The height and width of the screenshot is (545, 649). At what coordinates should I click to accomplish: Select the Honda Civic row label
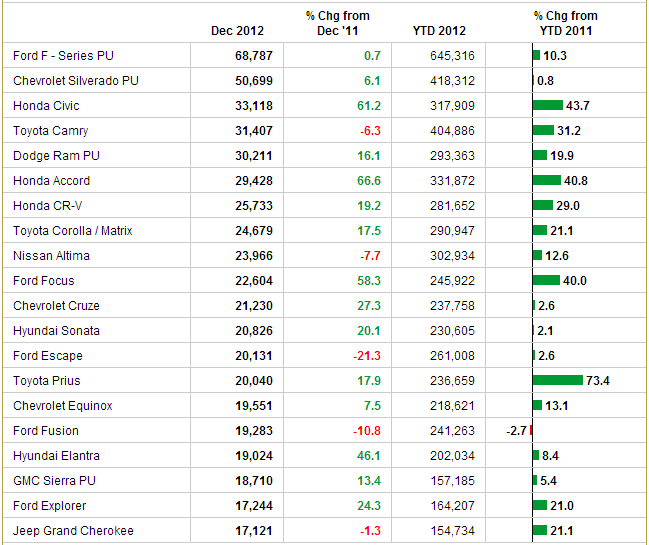(x=46, y=106)
